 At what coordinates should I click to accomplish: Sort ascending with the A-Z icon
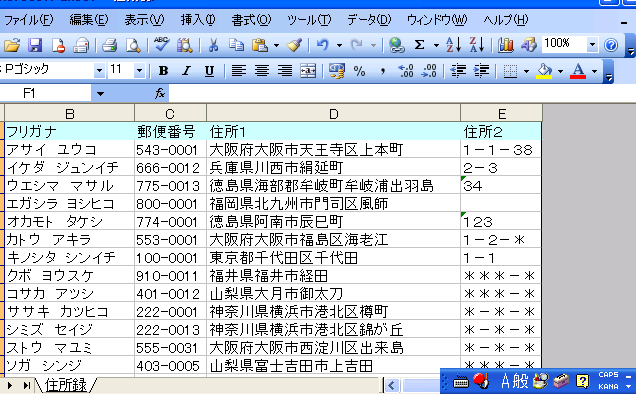click(x=453, y=45)
